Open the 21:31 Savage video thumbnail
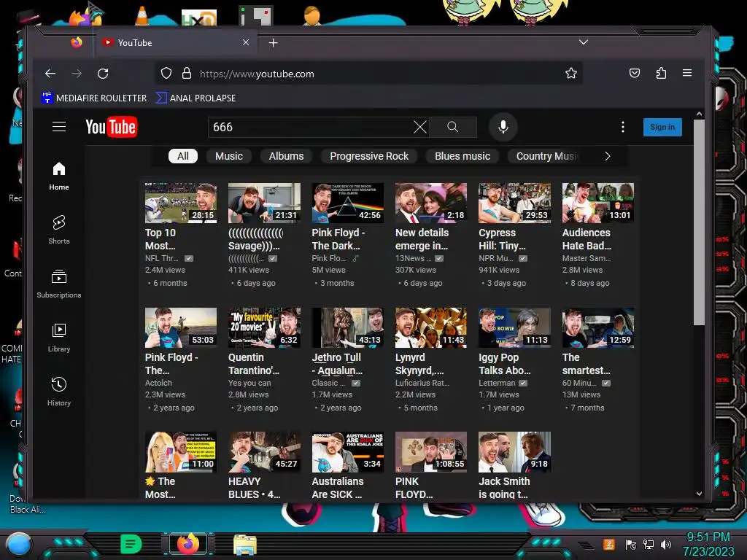The width and height of the screenshot is (747, 560). point(264,203)
